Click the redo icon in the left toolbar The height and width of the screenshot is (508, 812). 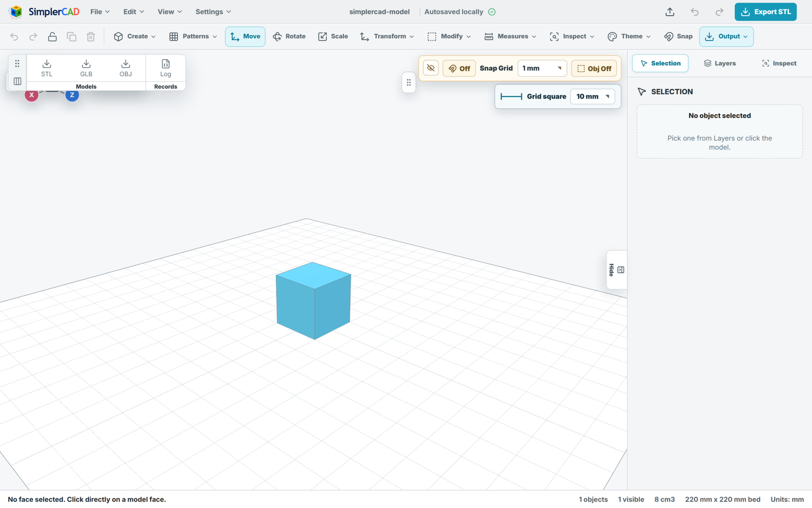(33, 37)
